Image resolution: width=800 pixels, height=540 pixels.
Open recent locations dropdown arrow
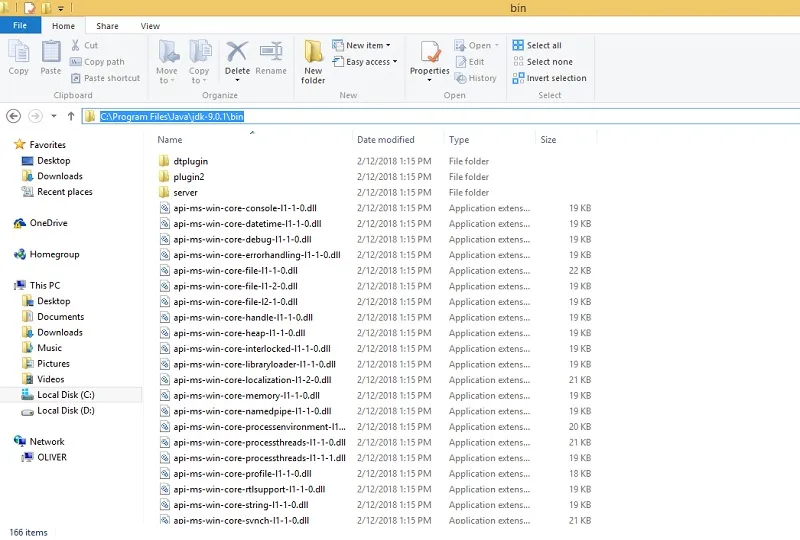[x=54, y=116]
